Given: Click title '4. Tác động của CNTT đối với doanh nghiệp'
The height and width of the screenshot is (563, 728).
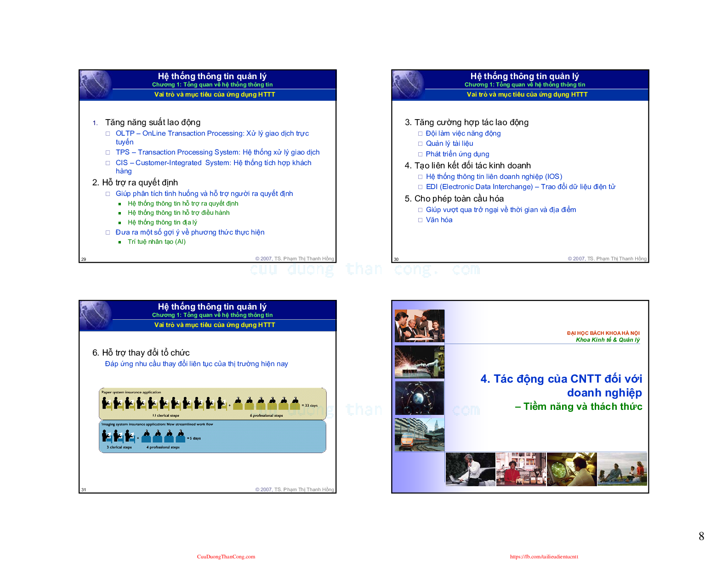Looking at the screenshot, I should click(561, 386).
